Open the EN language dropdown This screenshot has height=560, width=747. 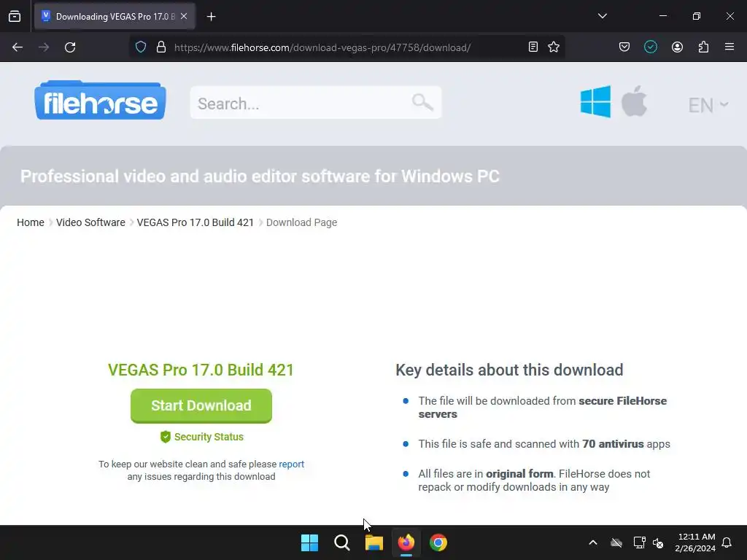[708, 105]
